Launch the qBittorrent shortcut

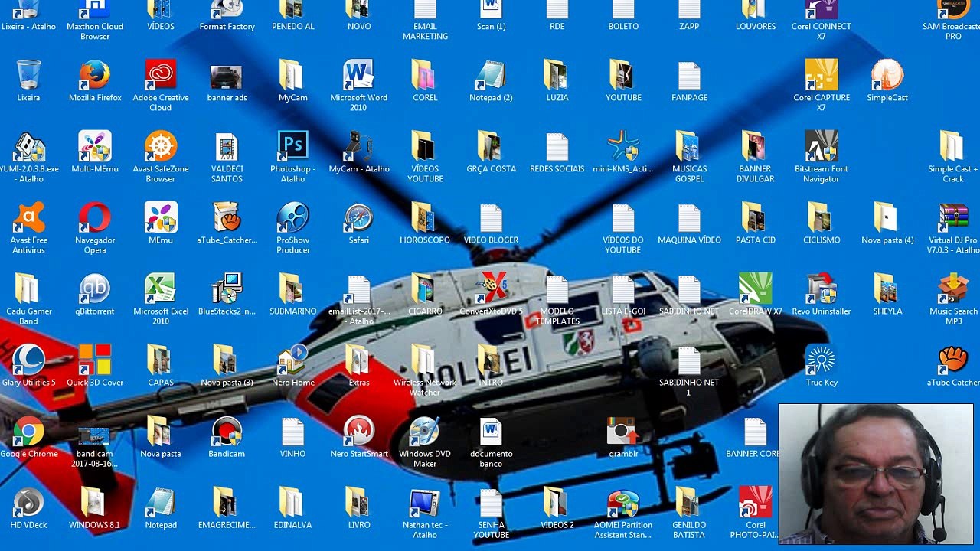pyautogui.click(x=95, y=289)
